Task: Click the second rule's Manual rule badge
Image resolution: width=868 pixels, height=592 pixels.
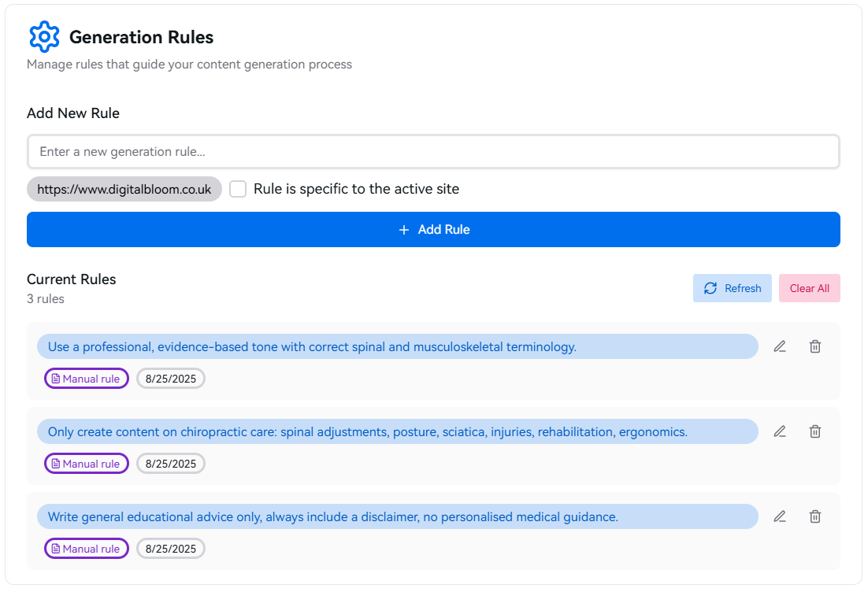Action: point(86,464)
